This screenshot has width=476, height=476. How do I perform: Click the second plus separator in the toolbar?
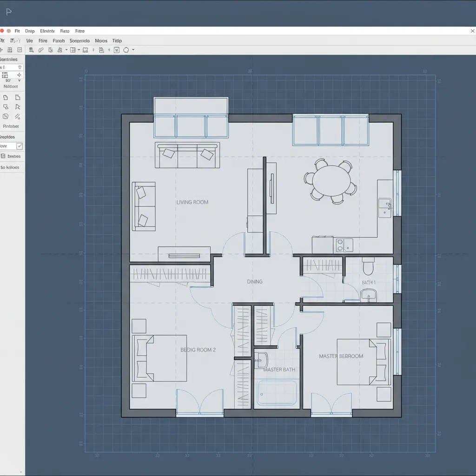coord(109,50)
